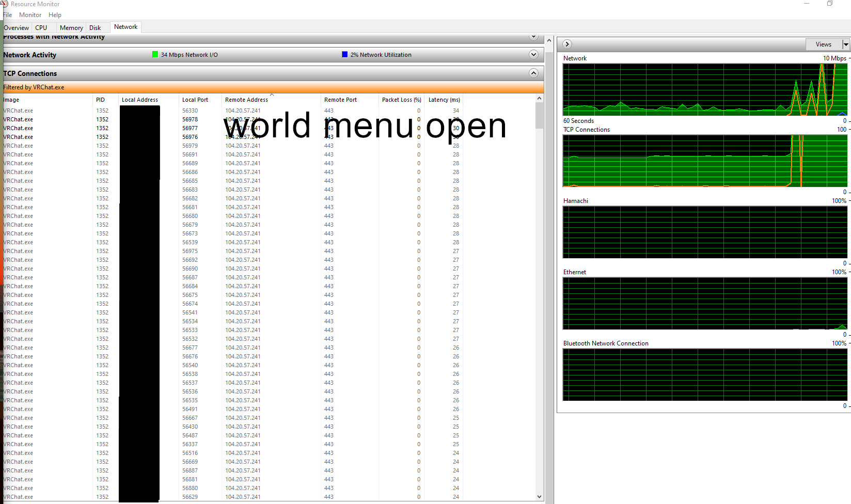Select row with local port 56691
Viewport: 851px width, 504px height.
coord(269,154)
